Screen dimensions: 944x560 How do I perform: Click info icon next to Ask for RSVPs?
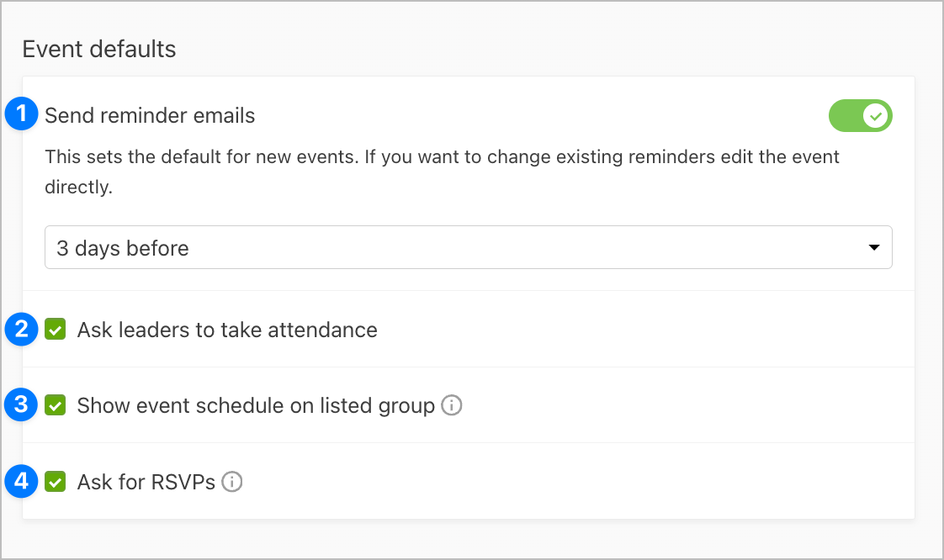(231, 482)
